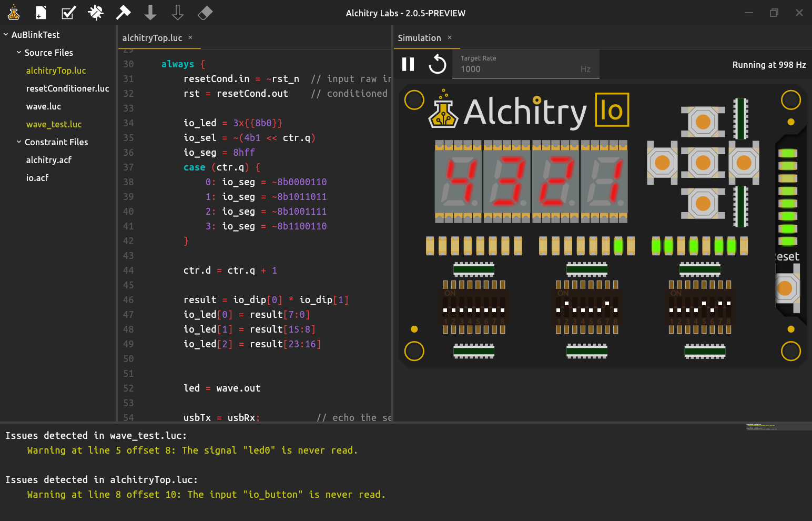Edit the Target Rate value field

click(x=526, y=69)
